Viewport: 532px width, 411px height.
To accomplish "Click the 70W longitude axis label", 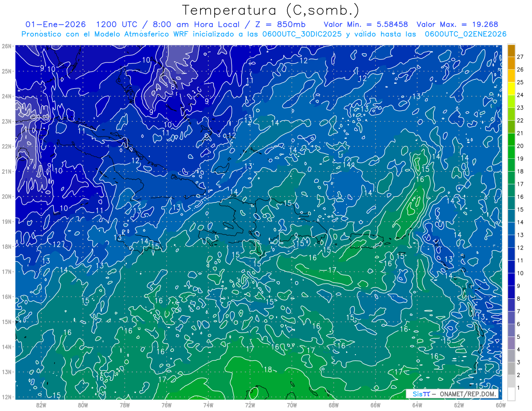I will click(292, 405).
